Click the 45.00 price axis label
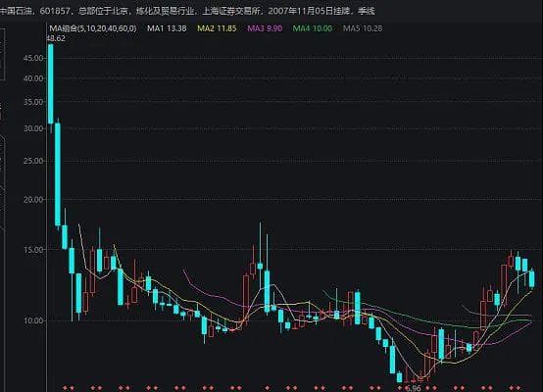Viewport: 543px width, 392px height. point(33,58)
